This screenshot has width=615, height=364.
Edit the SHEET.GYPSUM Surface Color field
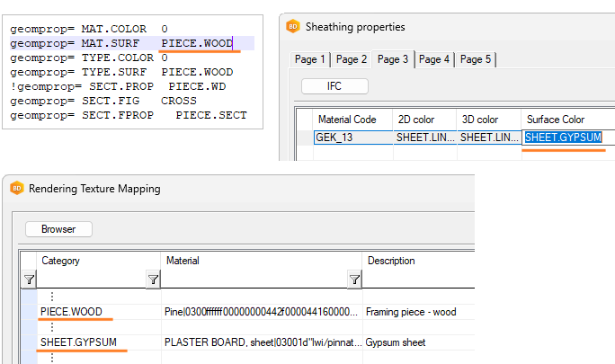click(x=562, y=138)
